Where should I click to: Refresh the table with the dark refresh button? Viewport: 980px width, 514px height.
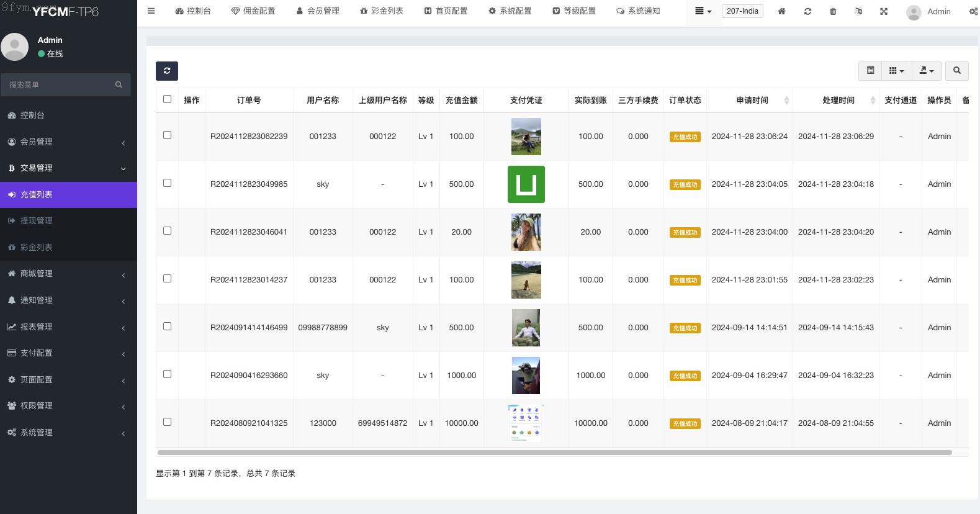pyautogui.click(x=167, y=71)
